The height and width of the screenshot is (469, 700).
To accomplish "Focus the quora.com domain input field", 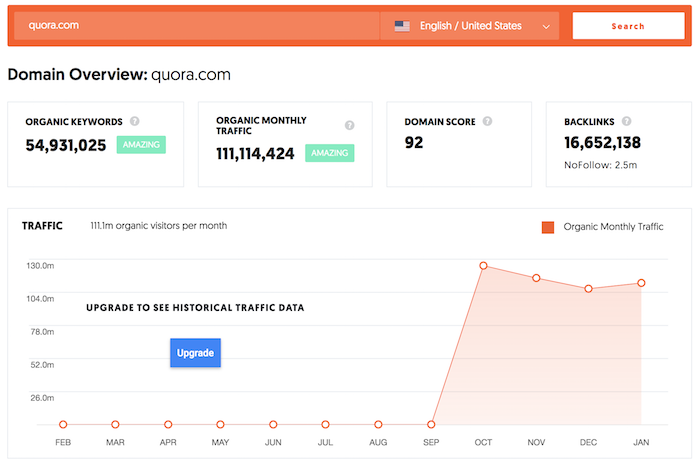I will (197, 25).
